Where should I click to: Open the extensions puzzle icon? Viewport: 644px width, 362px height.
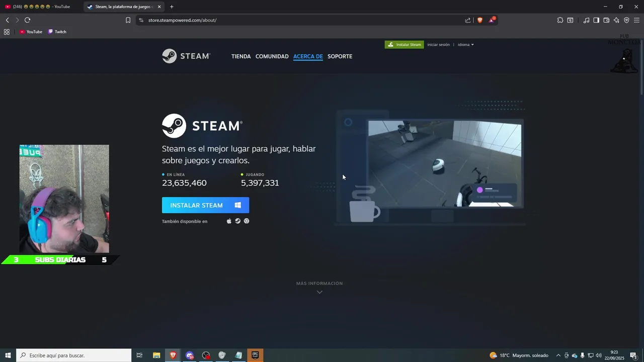[560, 20]
